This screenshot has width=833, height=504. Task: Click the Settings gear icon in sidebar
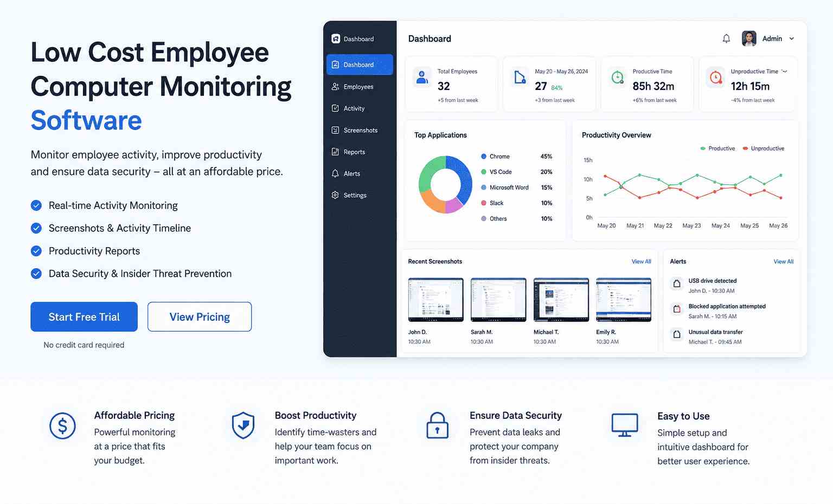(335, 195)
